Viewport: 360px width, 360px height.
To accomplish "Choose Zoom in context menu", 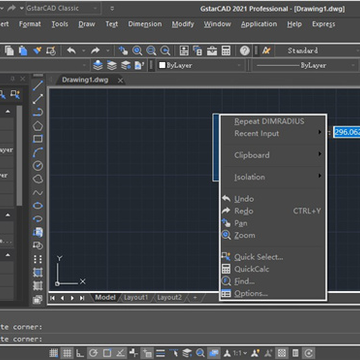I will [273, 235].
